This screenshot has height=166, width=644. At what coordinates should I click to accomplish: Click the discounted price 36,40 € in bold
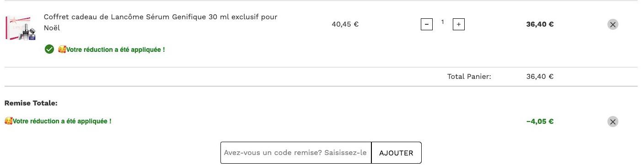[x=540, y=24]
